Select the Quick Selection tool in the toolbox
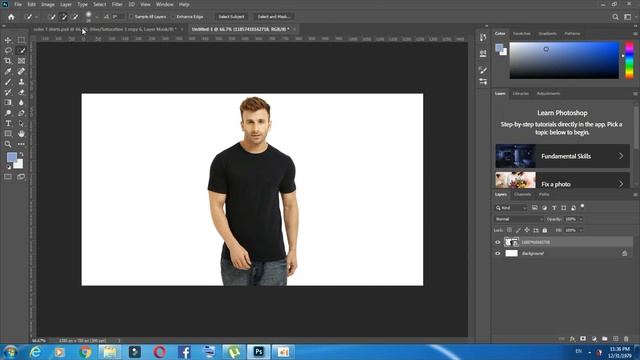Screen dimensions: 640x360 (21, 50)
